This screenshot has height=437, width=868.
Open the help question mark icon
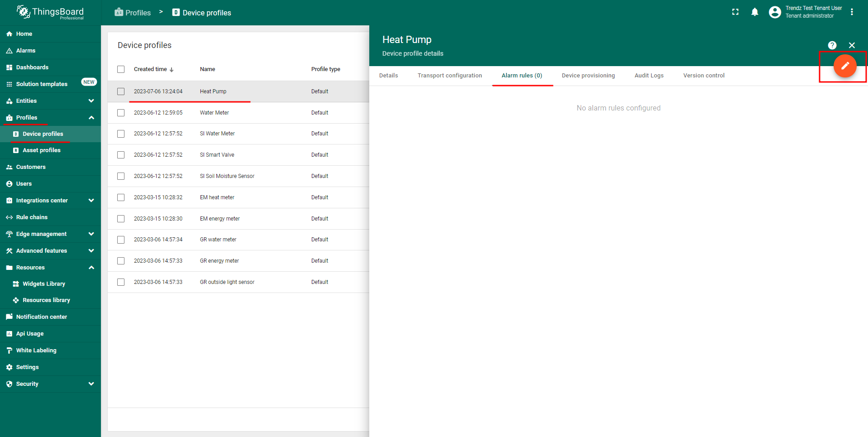pyautogui.click(x=832, y=45)
